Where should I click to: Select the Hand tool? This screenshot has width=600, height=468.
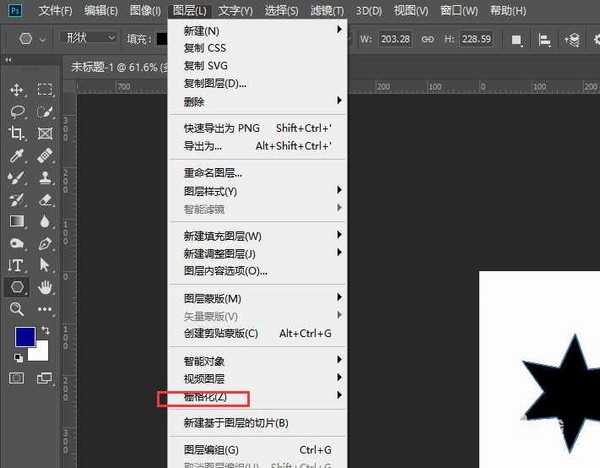click(x=45, y=287)
